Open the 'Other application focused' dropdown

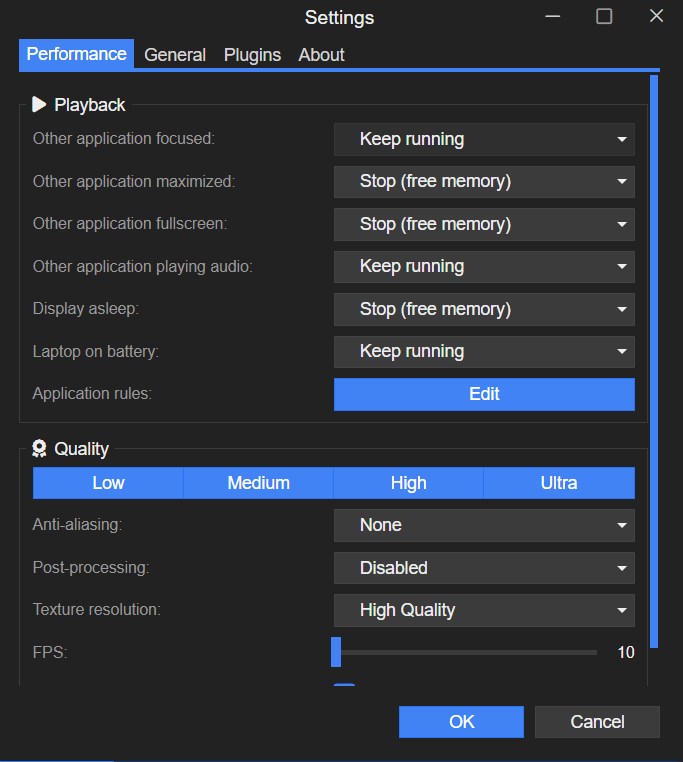coord(484,139)
